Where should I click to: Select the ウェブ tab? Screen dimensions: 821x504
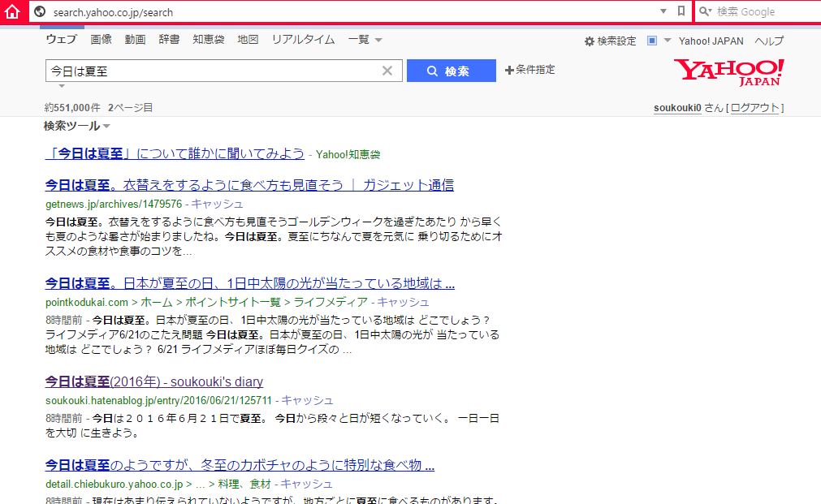coord(61,39)
